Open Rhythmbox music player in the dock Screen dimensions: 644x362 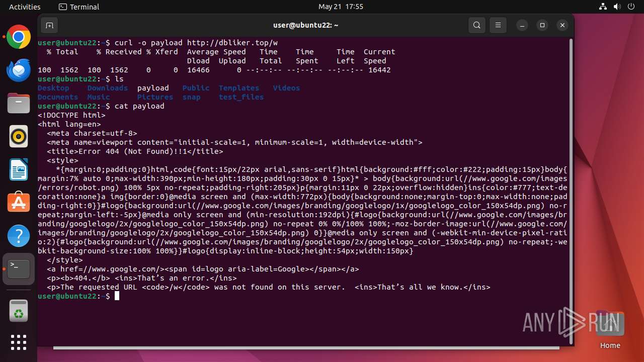click(x=19, y=136)
